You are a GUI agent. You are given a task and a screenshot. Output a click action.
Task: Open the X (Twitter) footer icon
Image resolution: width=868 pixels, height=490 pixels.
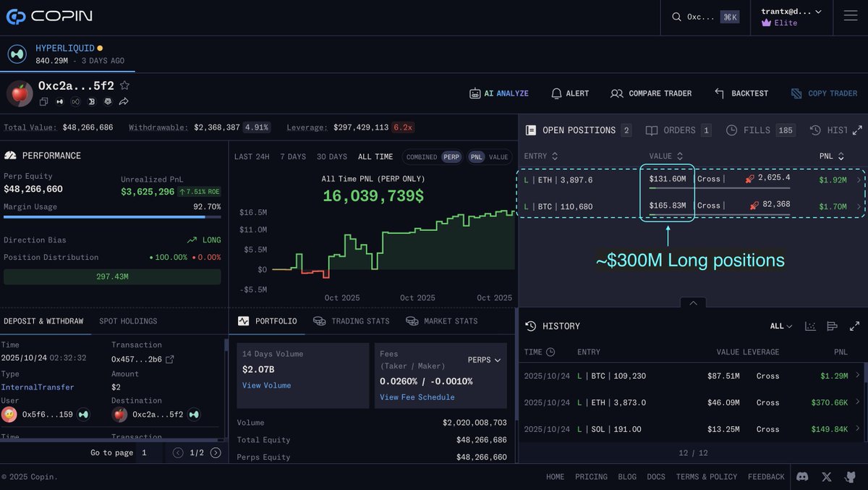coord(827,476)
